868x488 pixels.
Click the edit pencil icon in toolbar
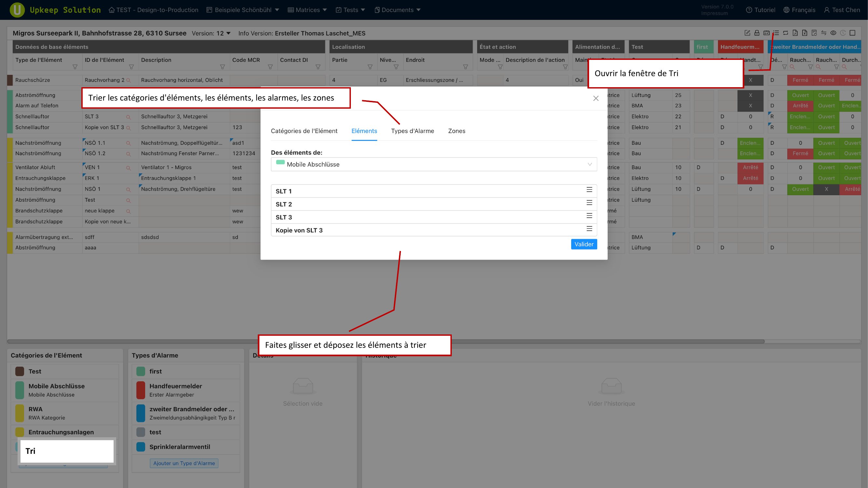pos(747,33)
